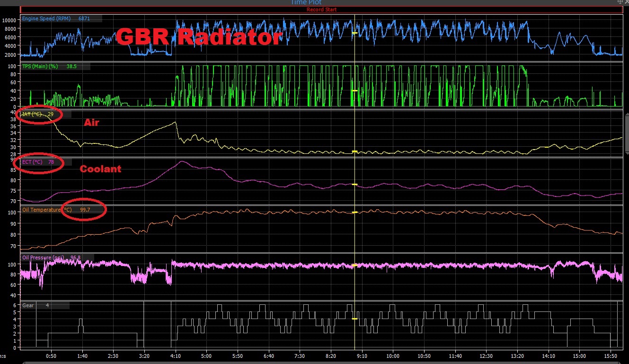The image size is (629, 364).
Task: Click the Oil Temperature value 99.7
Action: [85, 210]
